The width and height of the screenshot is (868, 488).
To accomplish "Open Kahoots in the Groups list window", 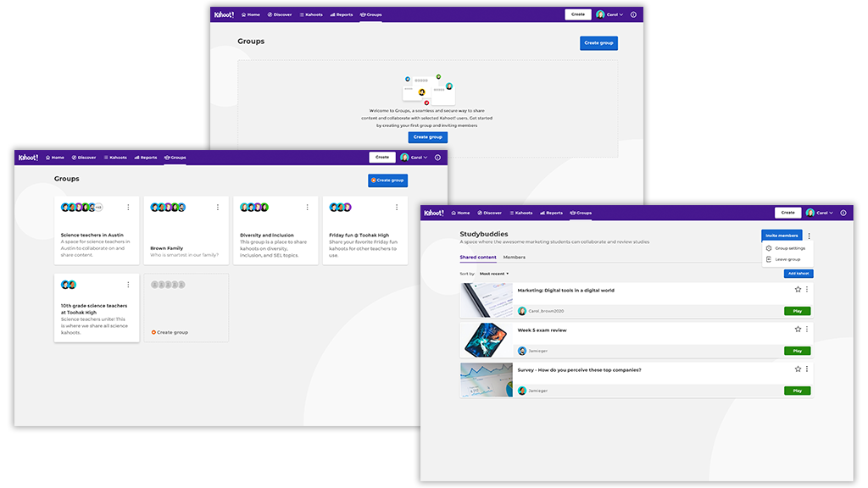I will tap(115, 158).
